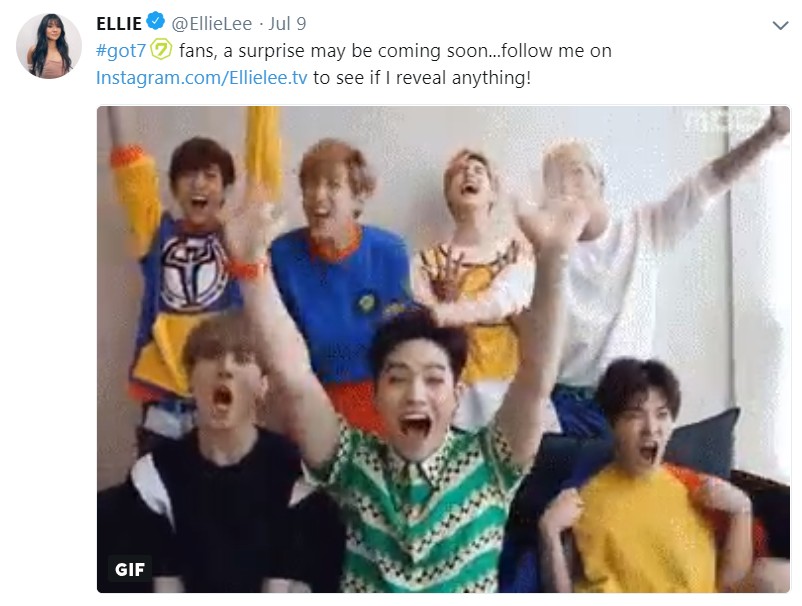Viewport: 802px width, 606px height.
Task: Open the ELLIE display name profile link
Action: [x=119, y=24]
